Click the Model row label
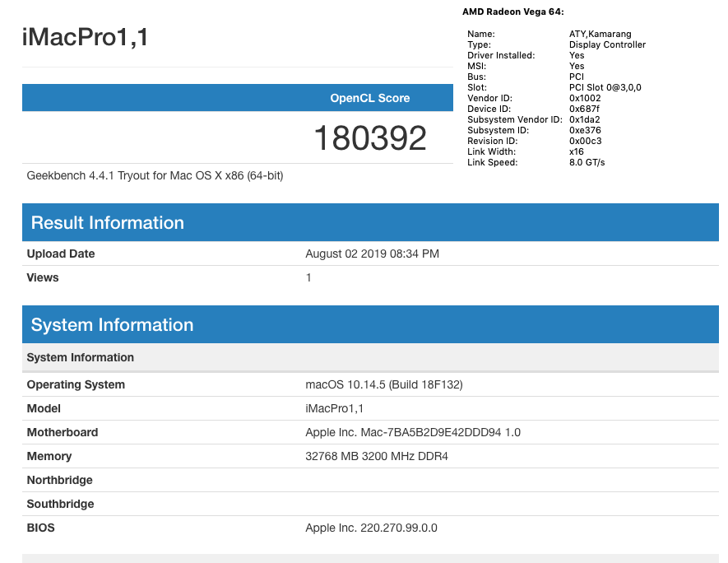Image resolution: width=728 pixels, height=563 pixels. click(x=44, y=408)
